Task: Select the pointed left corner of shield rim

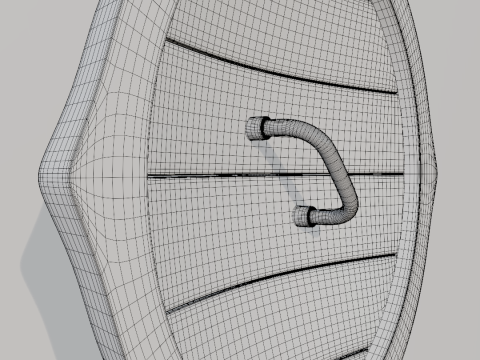Action: coord(53,176)
